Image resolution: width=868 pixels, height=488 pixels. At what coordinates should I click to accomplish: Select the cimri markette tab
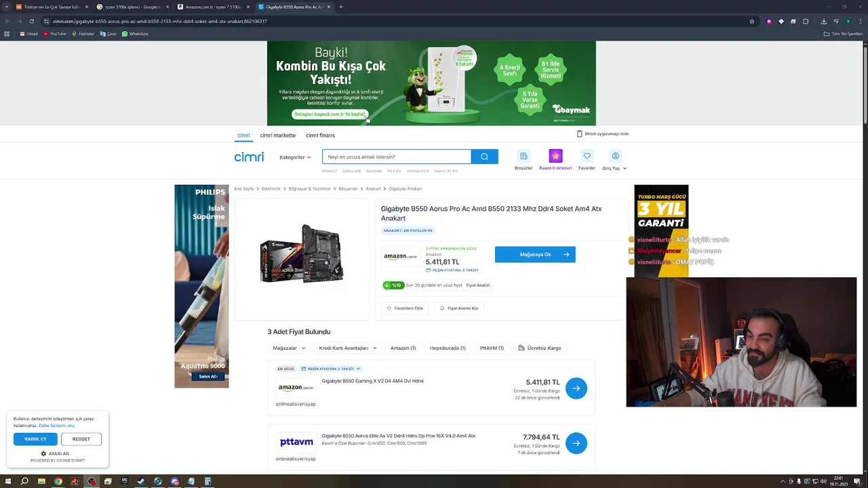[x=277, y=135]
